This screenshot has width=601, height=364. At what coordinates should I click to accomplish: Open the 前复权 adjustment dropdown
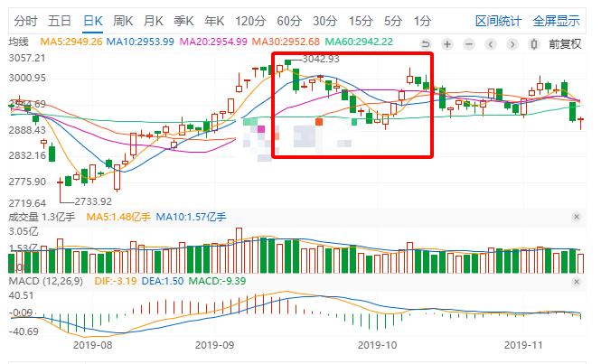tap(565, 44)
